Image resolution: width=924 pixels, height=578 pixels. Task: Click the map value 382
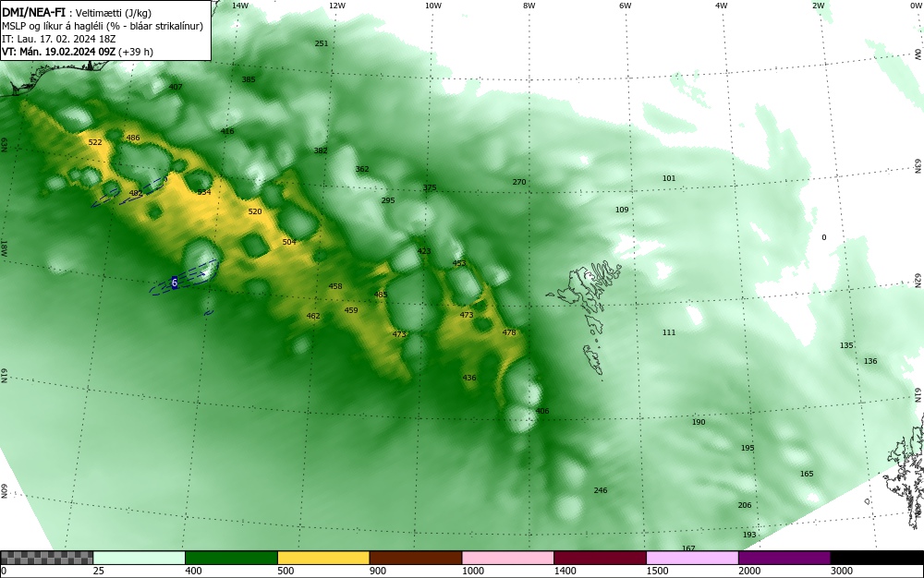pyautogui.click(x=321, y=151)
